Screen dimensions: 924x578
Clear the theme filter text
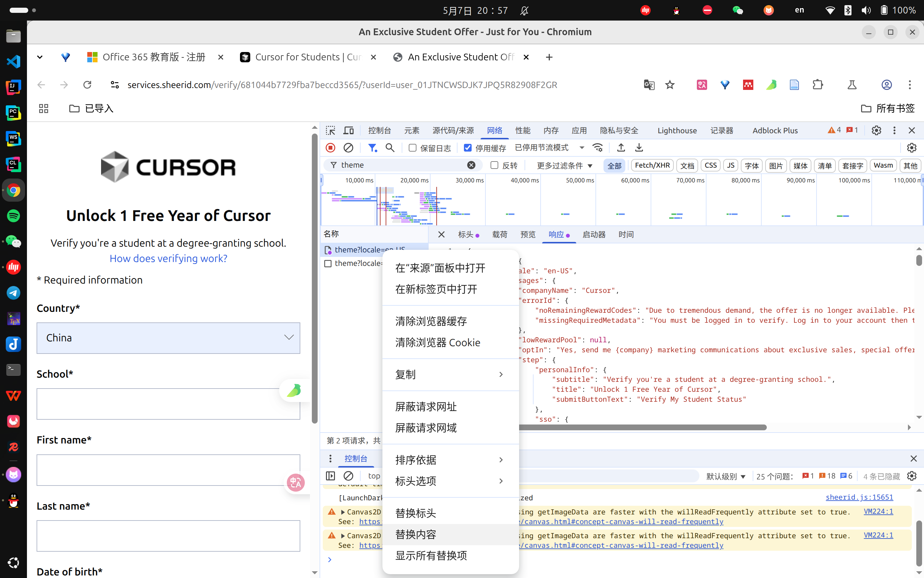(x=471, y=165)
